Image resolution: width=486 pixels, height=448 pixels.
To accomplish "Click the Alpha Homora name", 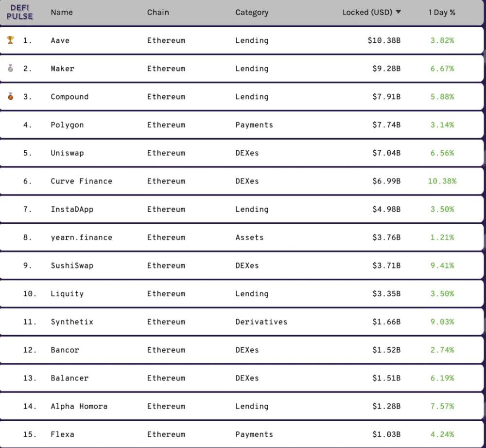I will 79,406.
